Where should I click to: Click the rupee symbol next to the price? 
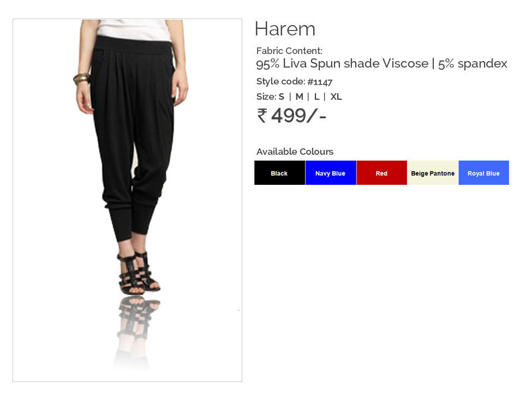click(262, 115)
